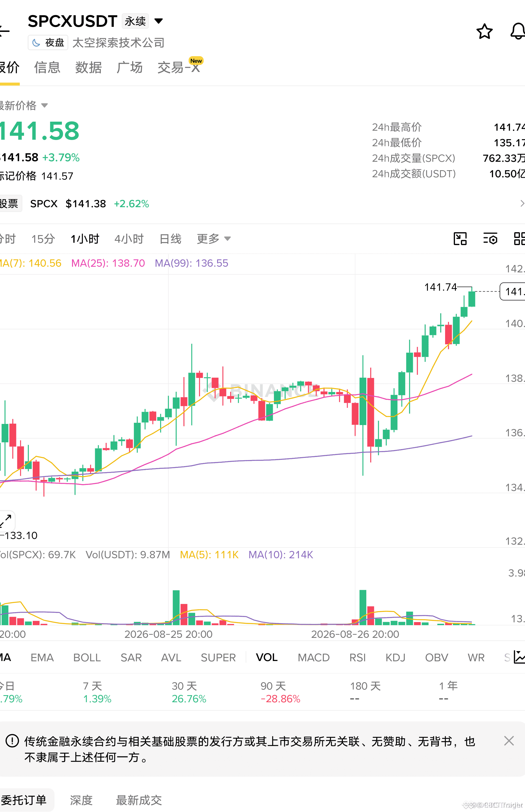Go back with the arrow icon
This screenshot has height=812, width=525.
pyautogui.click(x=5, y=31)
